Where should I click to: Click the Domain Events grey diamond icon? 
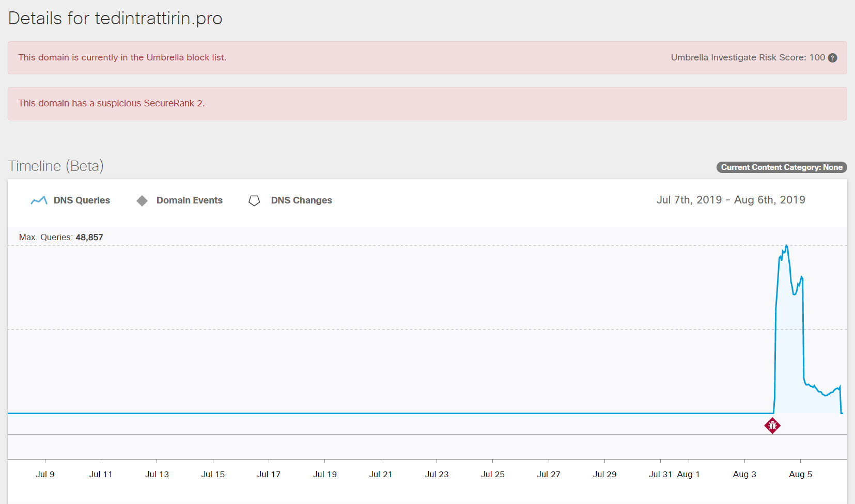[142, 201]
